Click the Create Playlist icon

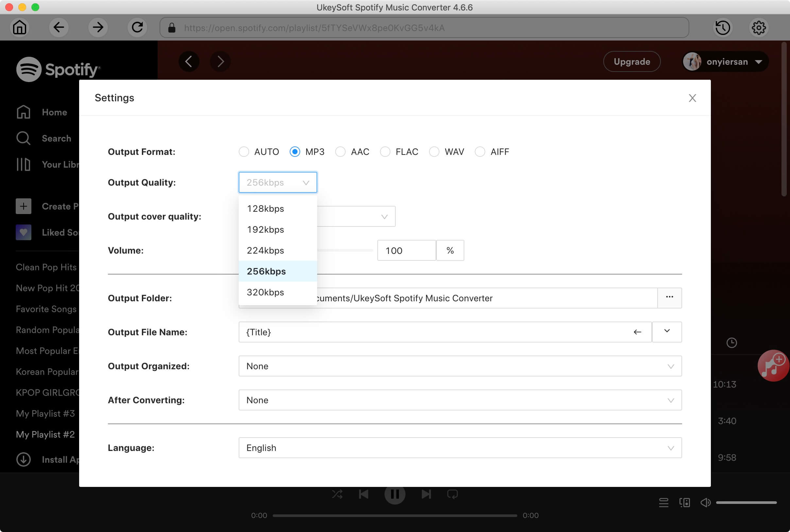click(24, 206)
